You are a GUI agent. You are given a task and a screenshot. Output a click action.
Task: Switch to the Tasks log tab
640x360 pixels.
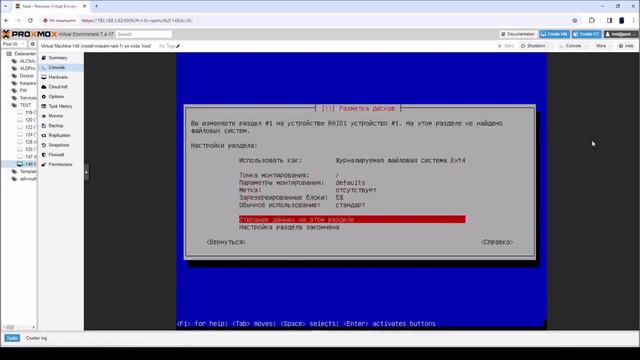12,338
